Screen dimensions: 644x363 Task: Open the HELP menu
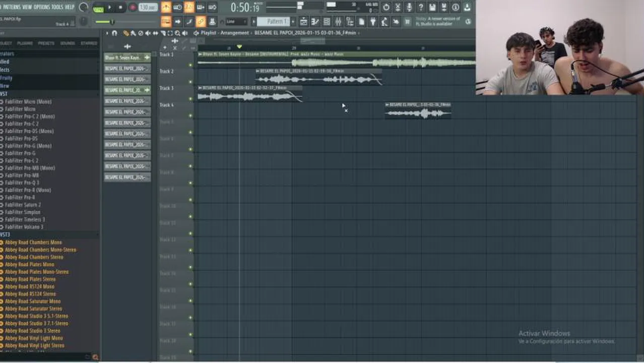pyautogui.click(x=70, y=7)
